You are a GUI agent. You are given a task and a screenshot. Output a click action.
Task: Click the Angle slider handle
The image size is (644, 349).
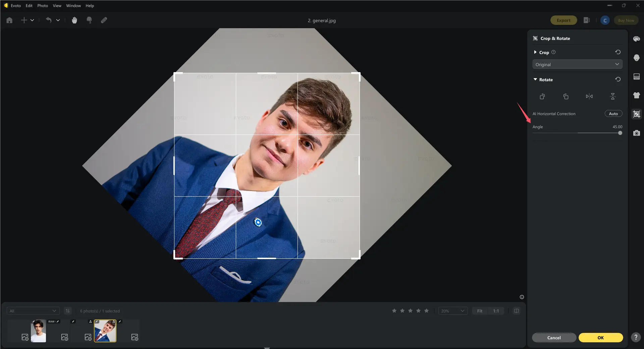pyautogui.click(x=620, y=133)
